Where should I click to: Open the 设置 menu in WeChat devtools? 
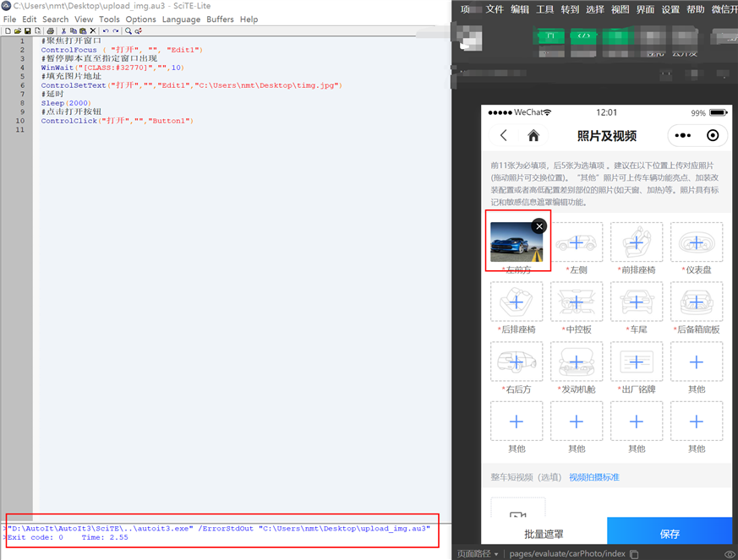[670, 9]
